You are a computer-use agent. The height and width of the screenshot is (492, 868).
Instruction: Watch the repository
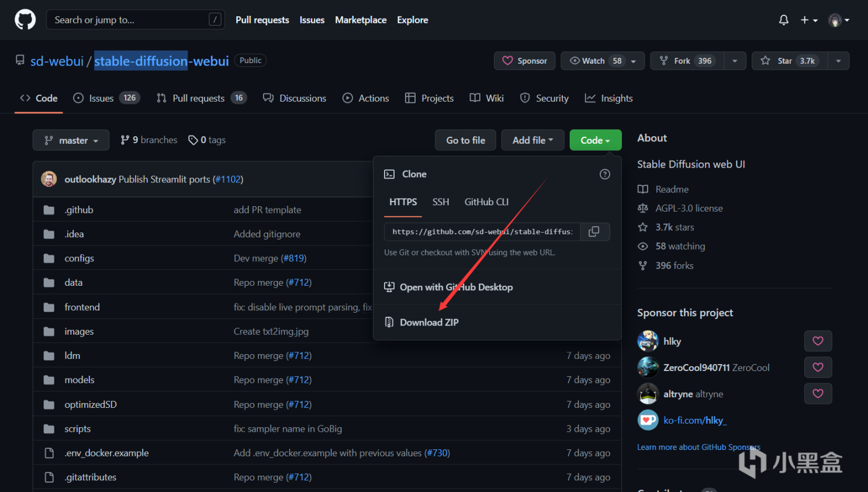pyautogui.click(x=603, y=61)
